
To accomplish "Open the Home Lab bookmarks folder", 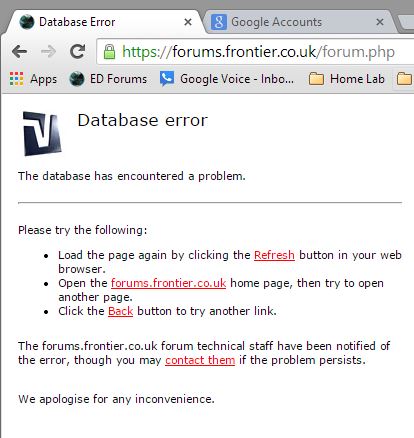I will click(347, 79).
